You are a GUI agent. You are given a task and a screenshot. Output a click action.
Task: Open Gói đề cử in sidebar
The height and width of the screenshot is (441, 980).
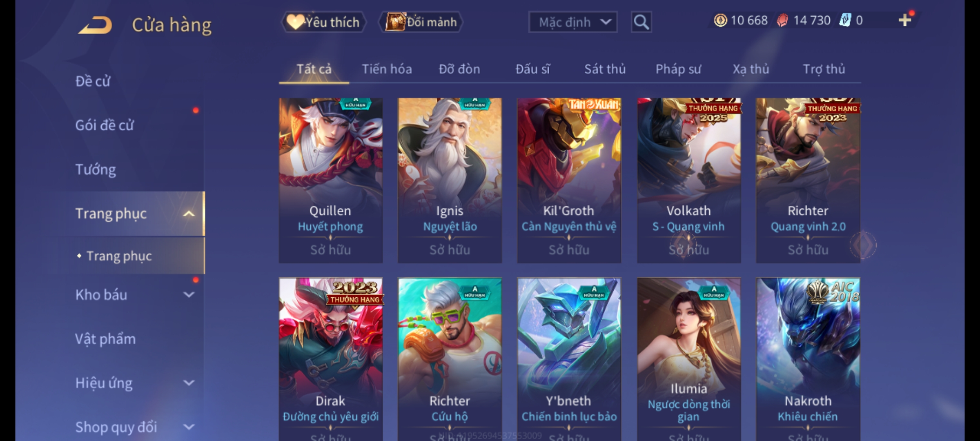pyautogui.click(x=105, y=125)
